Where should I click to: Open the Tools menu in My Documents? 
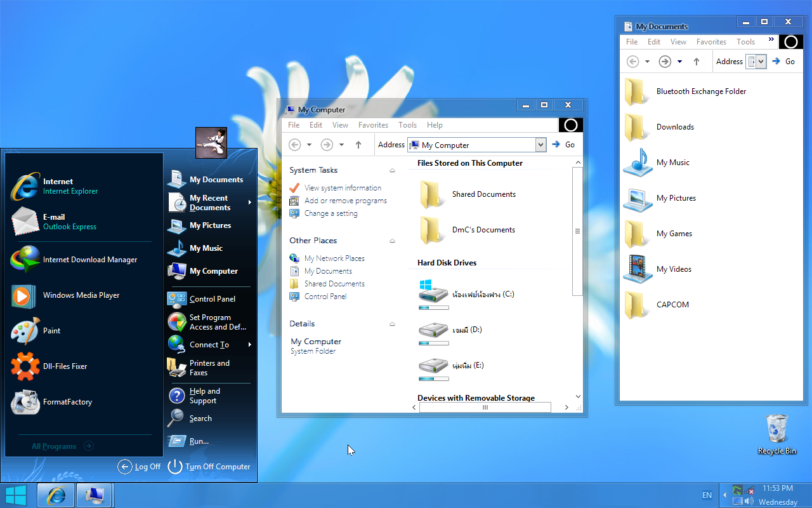(745, 42)
